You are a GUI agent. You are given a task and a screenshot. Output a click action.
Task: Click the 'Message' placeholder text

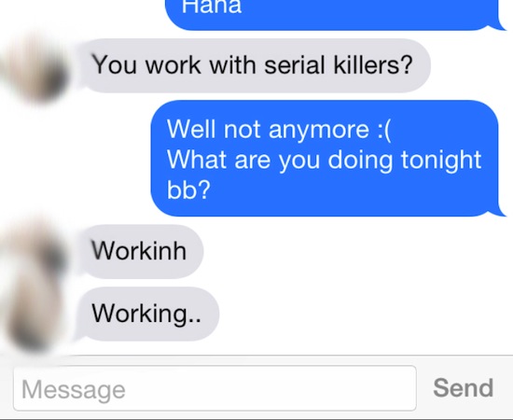[x=74, y=389]
